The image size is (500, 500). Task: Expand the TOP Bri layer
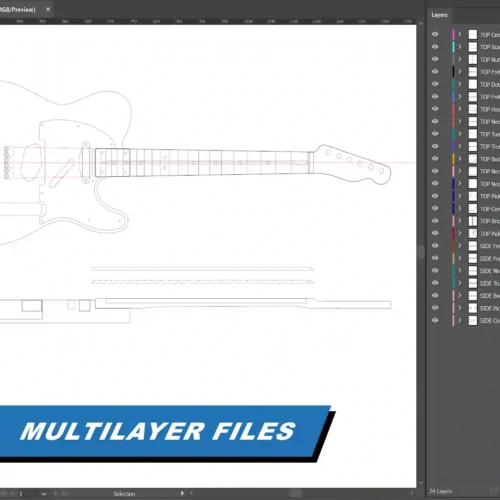(460, 221)
